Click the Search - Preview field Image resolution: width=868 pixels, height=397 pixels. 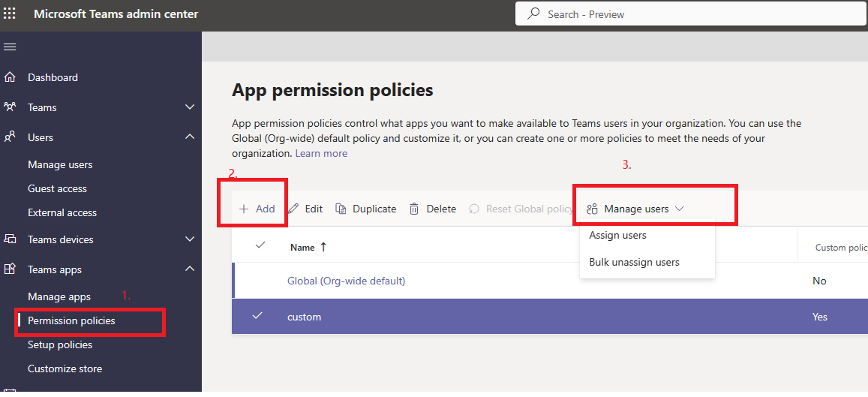click(692, 14)
